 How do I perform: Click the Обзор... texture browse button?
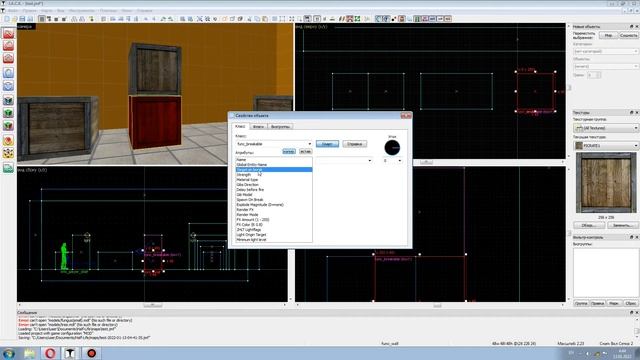(589, 225)
